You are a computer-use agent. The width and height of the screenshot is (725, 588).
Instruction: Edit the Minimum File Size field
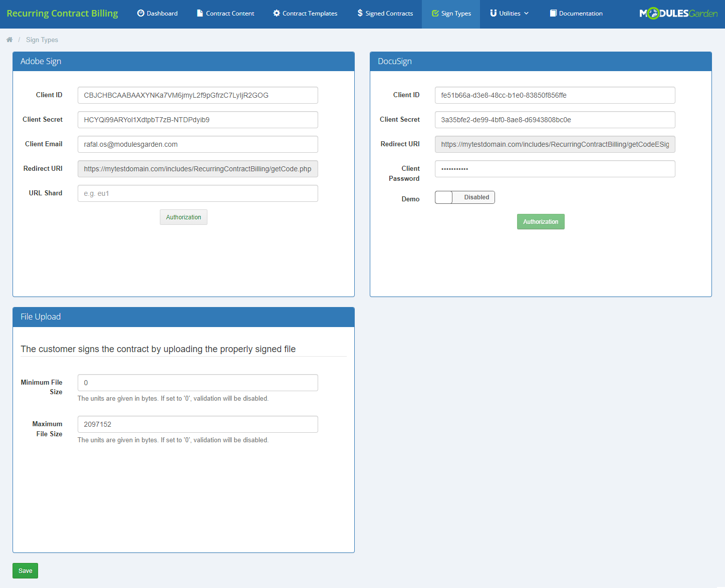click(198, 383)
